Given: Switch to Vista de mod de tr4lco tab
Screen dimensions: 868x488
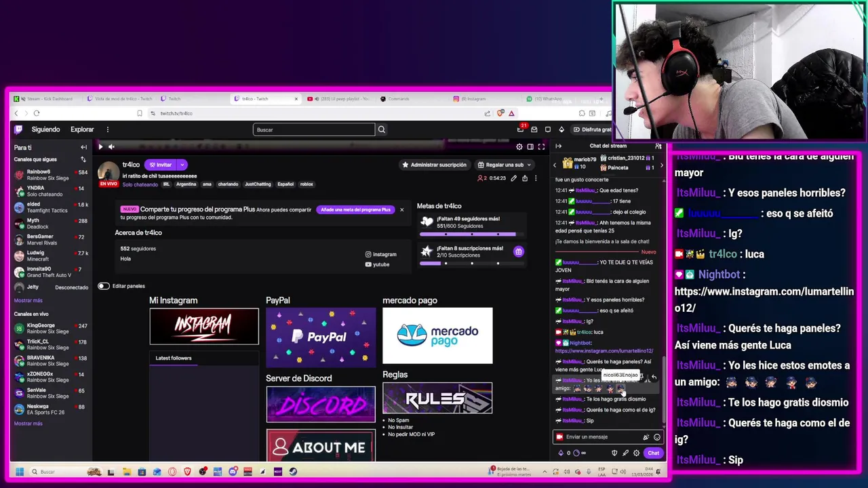Looking at the screenshot, I should [119, 99].
